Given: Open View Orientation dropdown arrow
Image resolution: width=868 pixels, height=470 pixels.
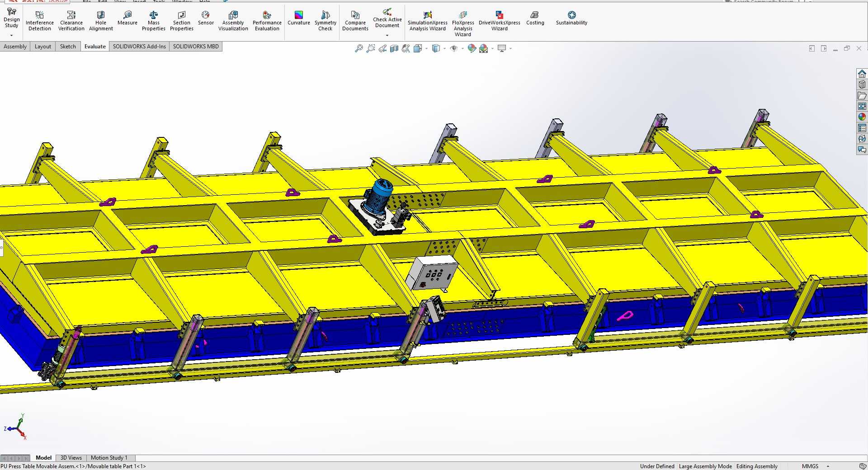Looking at the screenshot, I should 426,49.
